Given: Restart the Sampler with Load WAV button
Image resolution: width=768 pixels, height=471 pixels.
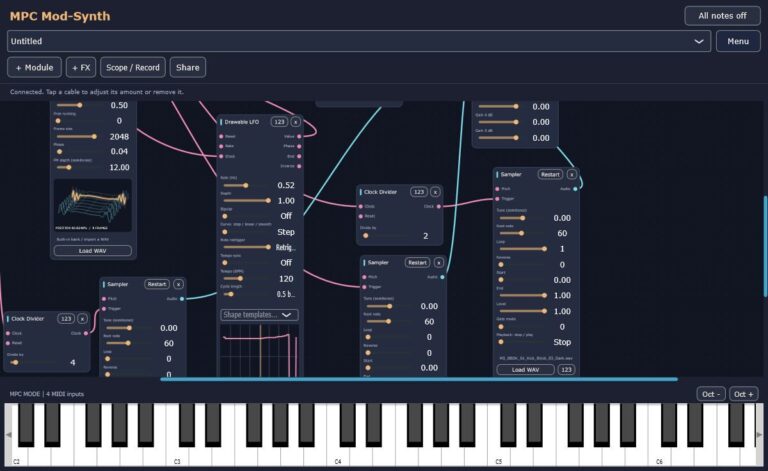Looking at the screenshot, I should tap(550, 174).
